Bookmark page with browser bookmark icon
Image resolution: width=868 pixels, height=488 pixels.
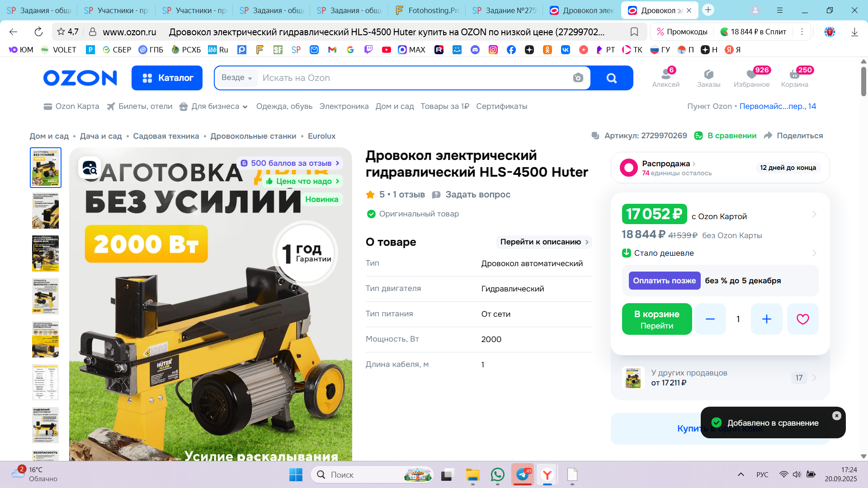634,32
